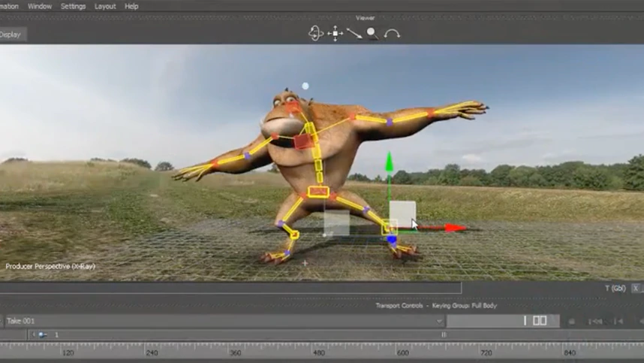Click the step-back transport control
Viewport: 644px width, 363px height.
(596, 321)
